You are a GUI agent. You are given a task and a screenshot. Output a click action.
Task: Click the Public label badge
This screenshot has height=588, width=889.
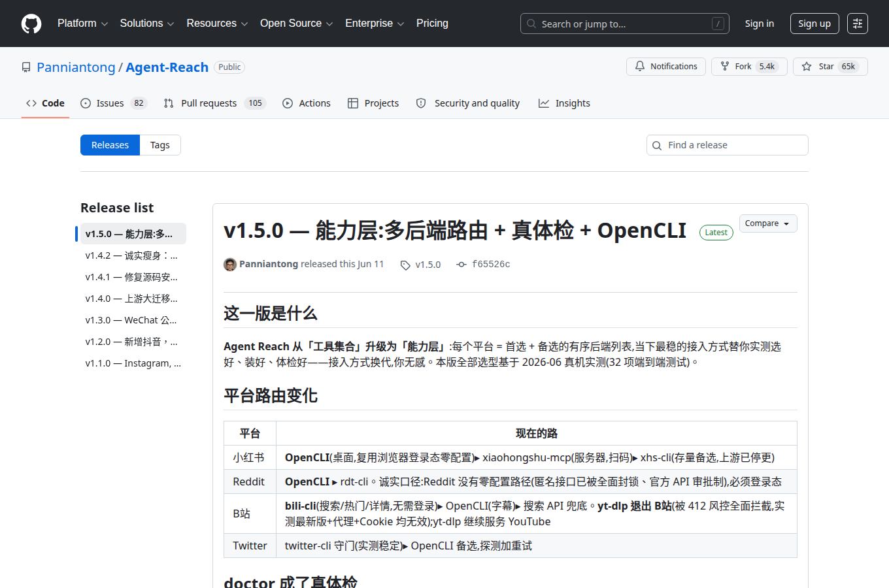(229, 67)
